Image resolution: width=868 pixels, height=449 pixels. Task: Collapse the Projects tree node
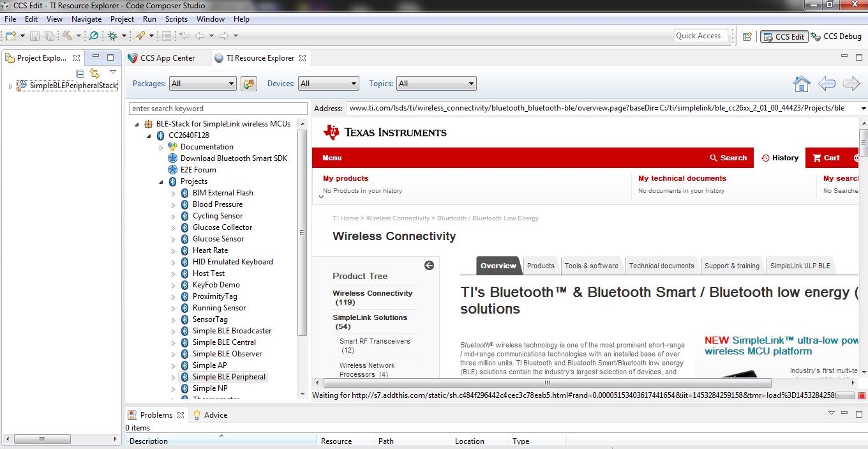pyautogui.click(x=161, y=182)
